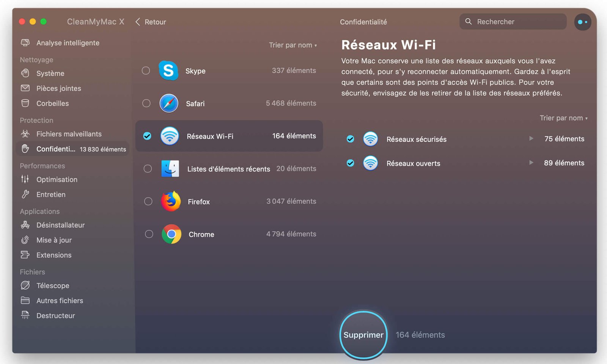Click "4 794 éléments" Chrome count
The width and height of the screenshot is (607, 364).
(x=291, y=234)
